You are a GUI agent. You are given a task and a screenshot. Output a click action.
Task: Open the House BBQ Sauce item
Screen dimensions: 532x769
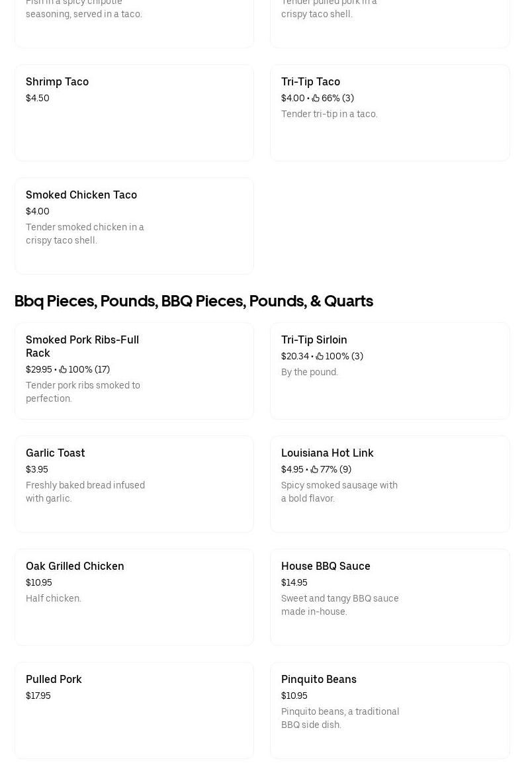pos(390,597)
